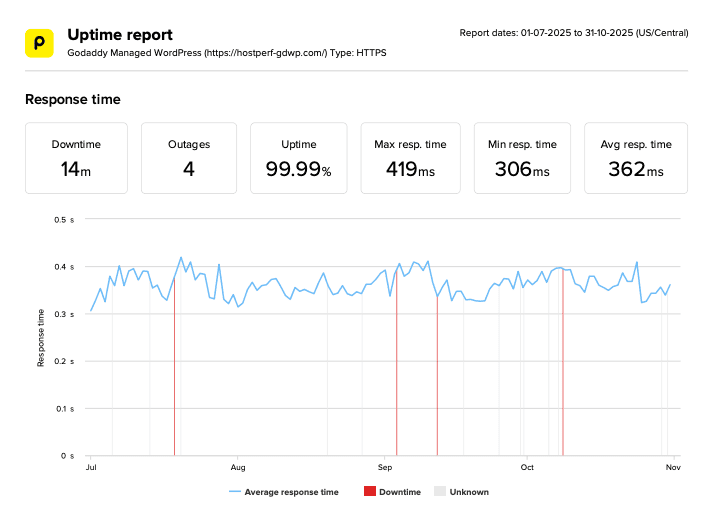
Task: Click the Uptime report title
Action: coord(120,35)
